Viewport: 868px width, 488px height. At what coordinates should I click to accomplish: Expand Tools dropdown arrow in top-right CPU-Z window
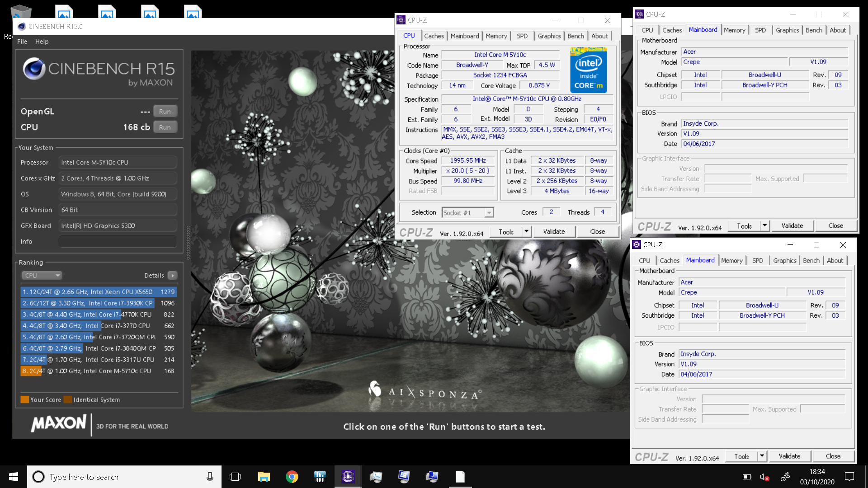765,226
